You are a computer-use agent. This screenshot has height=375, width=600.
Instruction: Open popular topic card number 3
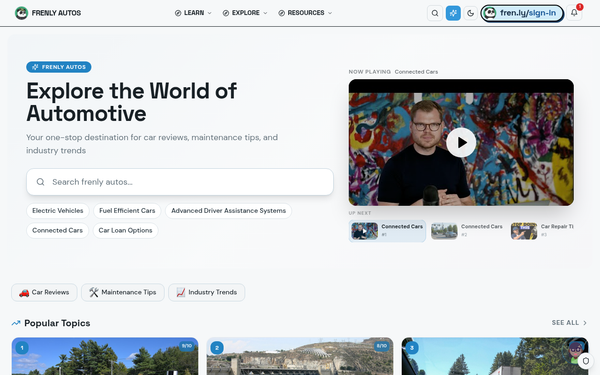click(x=495, y=356)
